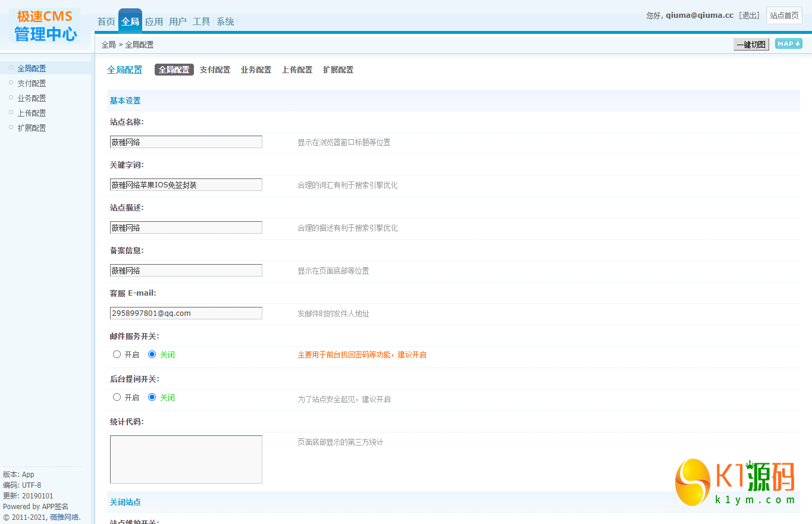This screenshot has width=812, height=524.
Task: Enable 开启 for 邮件服务开关
Action: [x=117, y=354]
